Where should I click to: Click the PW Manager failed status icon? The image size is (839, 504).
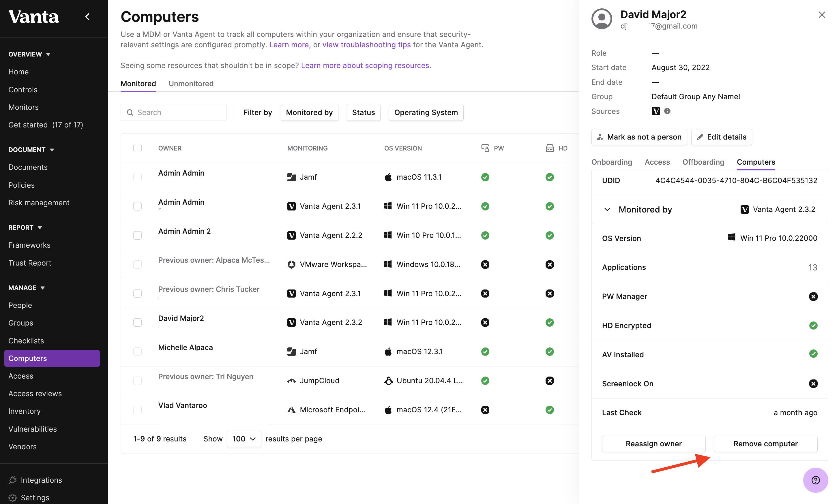pyautogui.click(x=813, y=296)
